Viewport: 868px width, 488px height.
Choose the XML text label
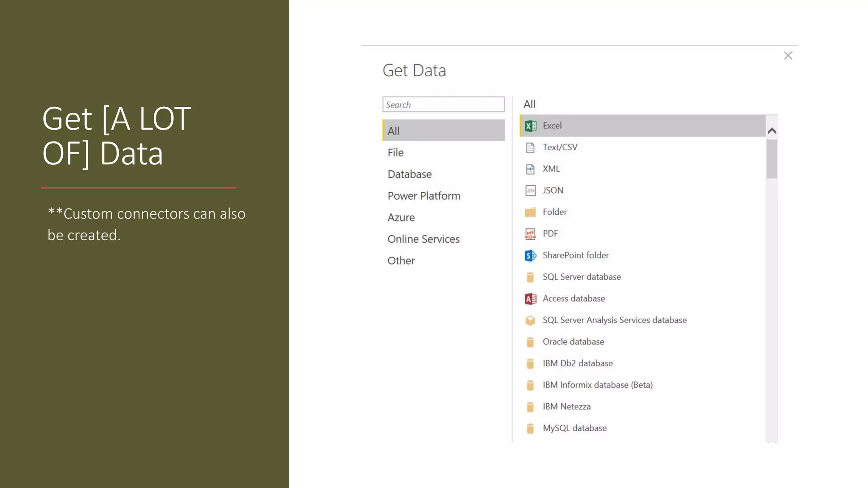[x=551, y=169]
